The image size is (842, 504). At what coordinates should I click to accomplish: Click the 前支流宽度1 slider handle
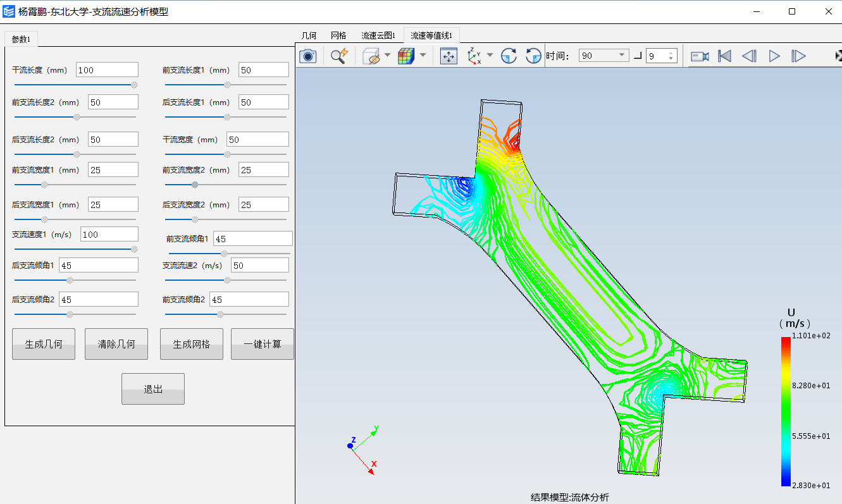tap(44, 185)
